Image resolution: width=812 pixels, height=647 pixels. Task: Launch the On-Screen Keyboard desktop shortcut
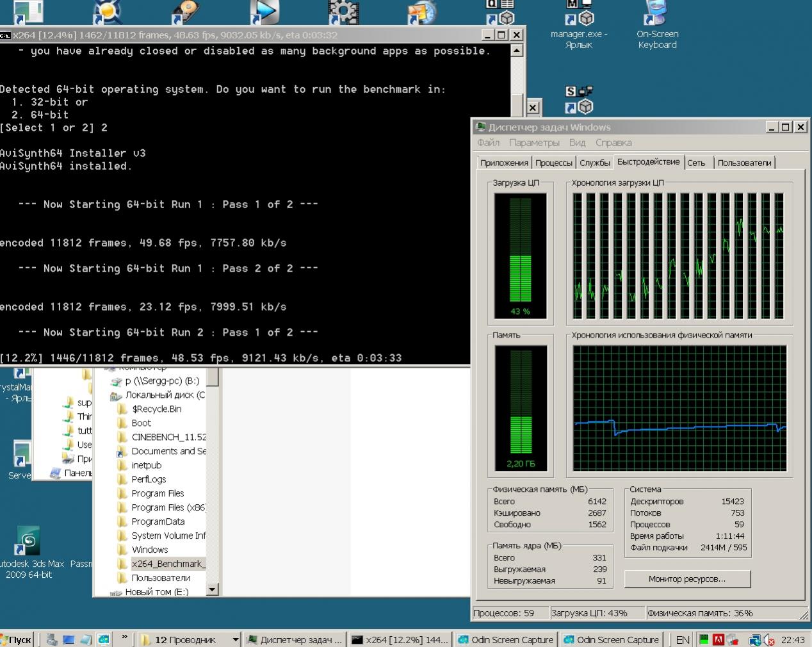pyautogui.click(x=657, y=14)
